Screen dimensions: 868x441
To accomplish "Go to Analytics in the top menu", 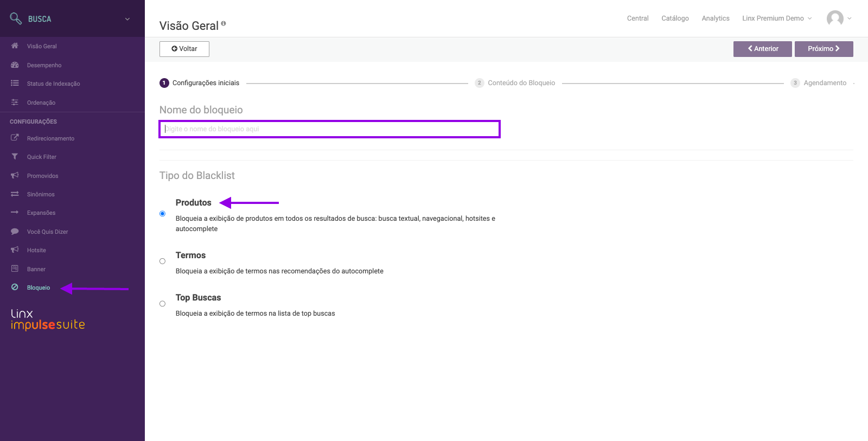I will (x=715, y=18).
